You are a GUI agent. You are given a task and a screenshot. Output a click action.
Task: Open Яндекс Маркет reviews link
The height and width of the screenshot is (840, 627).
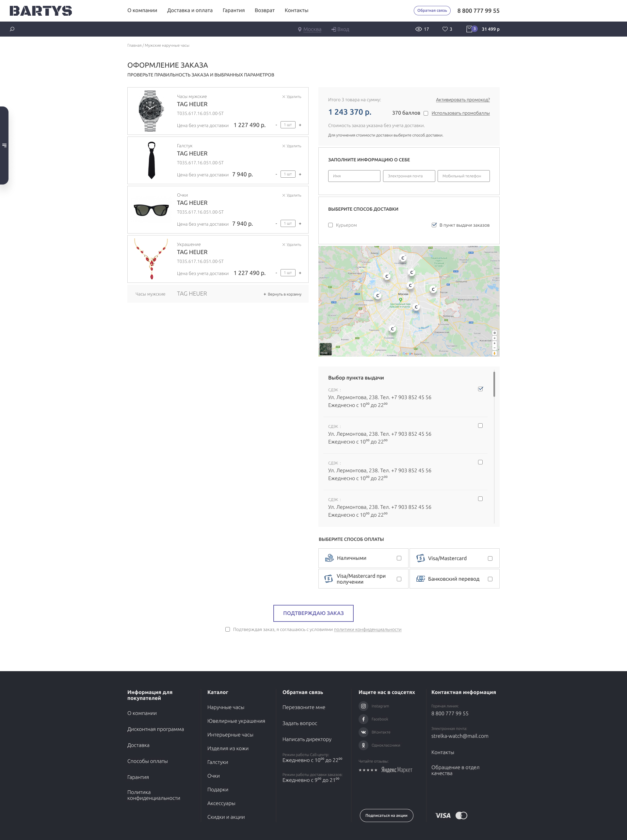(397, 770)
